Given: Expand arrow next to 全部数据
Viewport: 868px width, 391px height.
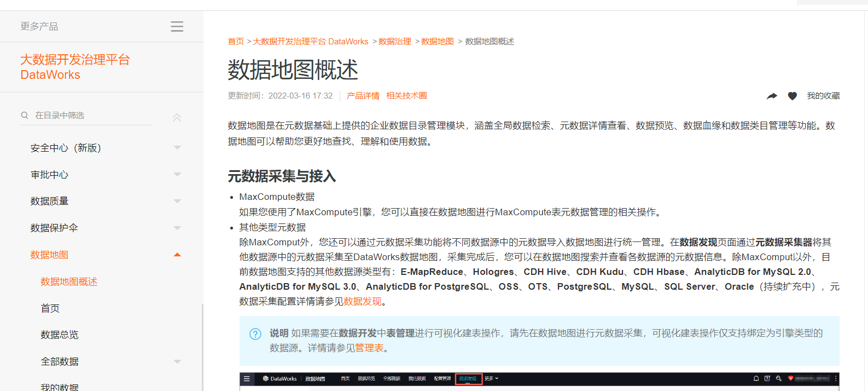Looking at the screenshot, I should tap(177, 361).
